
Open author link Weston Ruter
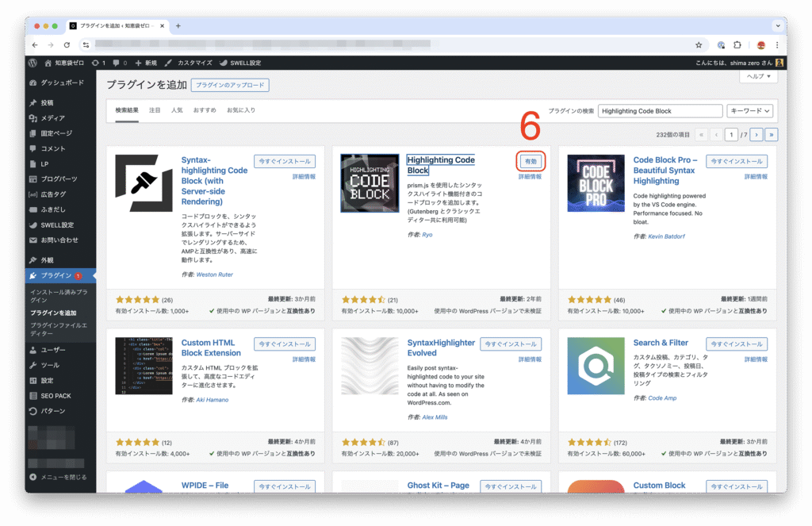tap(214, 275)
